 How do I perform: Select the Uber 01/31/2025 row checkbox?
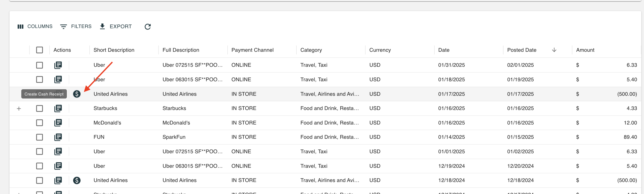click(40, 65)
